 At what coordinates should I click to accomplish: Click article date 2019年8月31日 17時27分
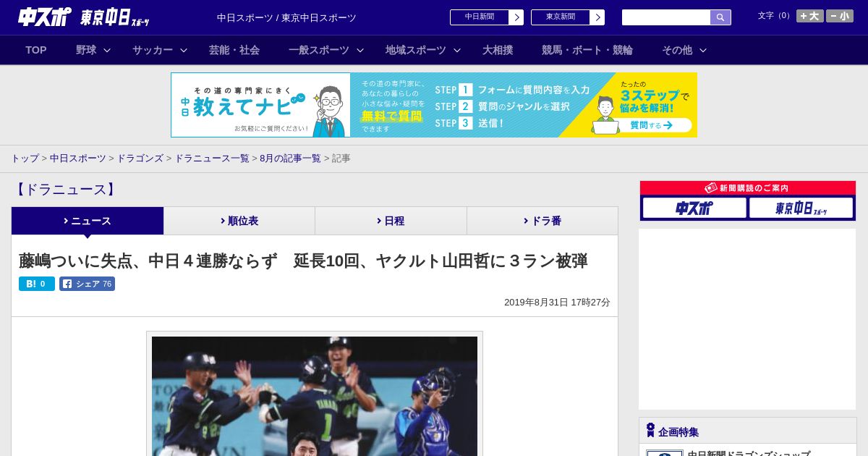557,303
